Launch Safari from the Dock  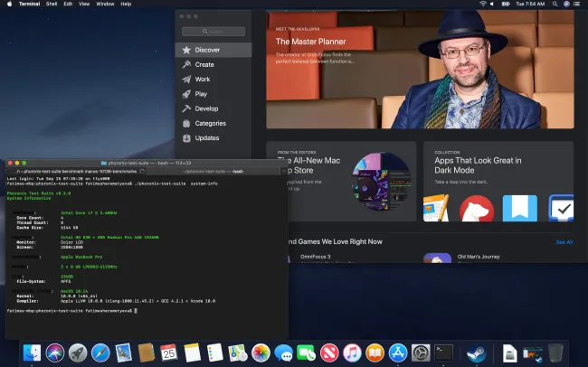click(x=100, y=353)
